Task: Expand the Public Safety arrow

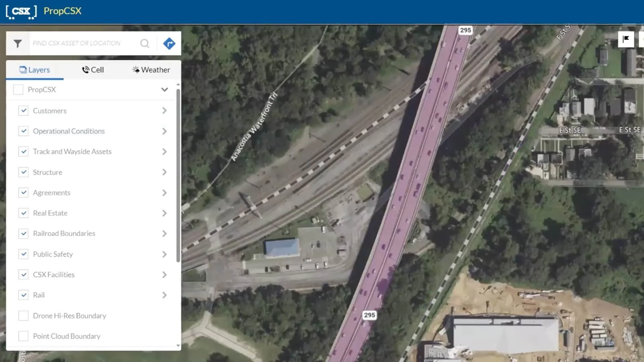Action: point(164,254)
